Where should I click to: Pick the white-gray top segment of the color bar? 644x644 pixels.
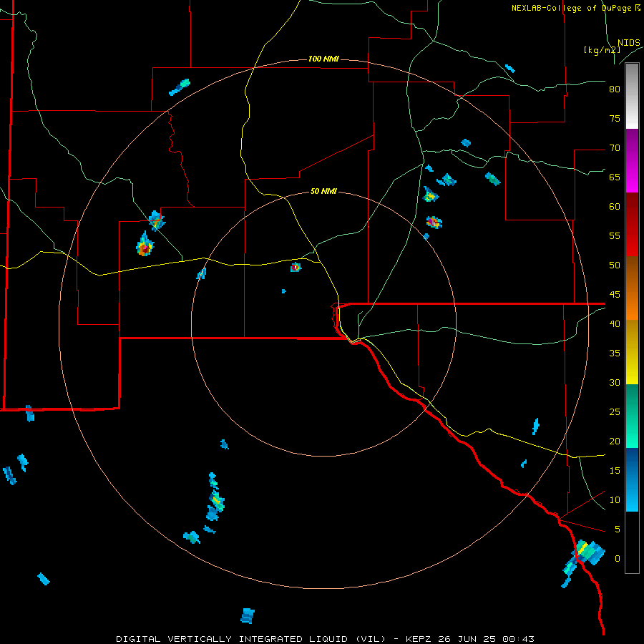pyautogui.click(x=632, y=96)
